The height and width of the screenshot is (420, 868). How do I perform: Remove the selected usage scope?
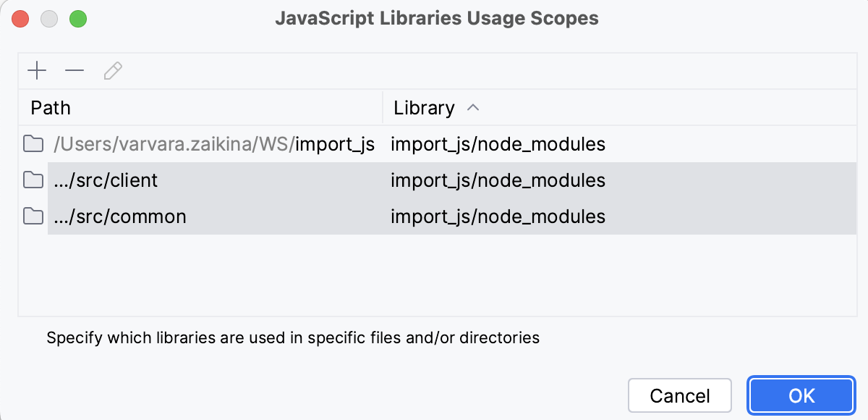pos(74,70)
